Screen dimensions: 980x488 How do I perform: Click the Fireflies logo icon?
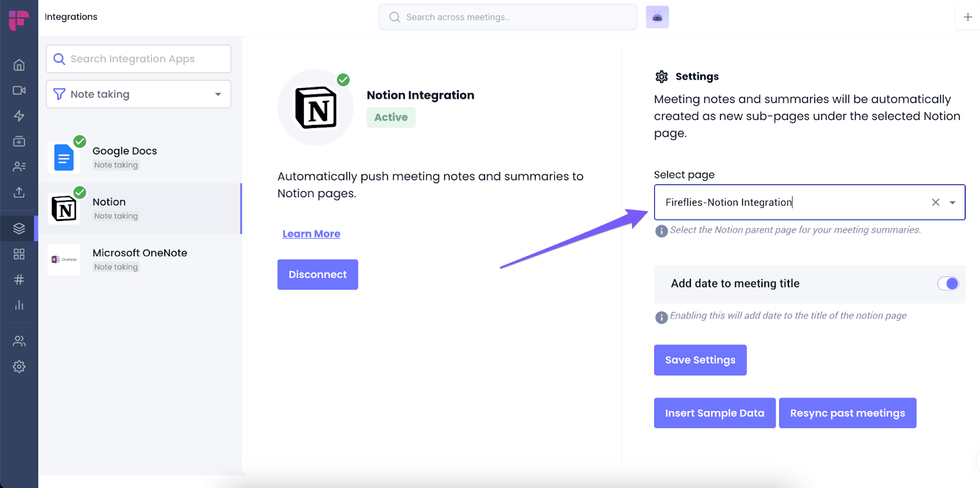(x=18, y=20)
